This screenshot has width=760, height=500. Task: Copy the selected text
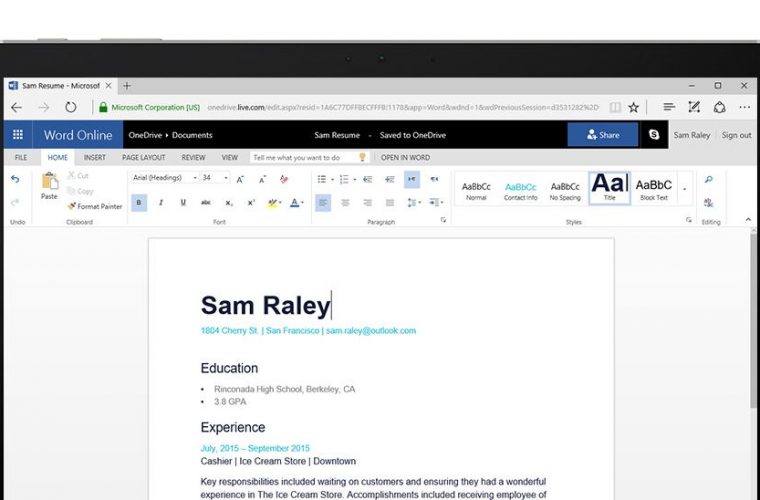80,191
